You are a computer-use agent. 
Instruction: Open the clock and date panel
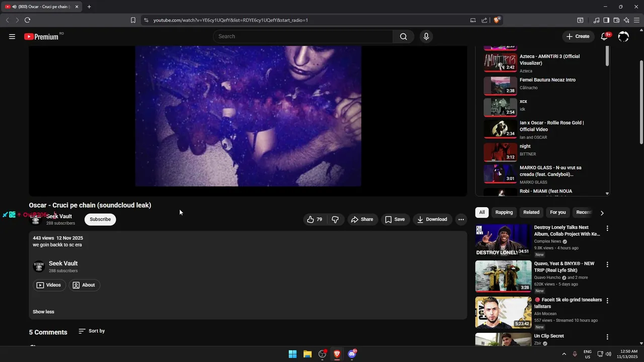click(x=628, y=354)
